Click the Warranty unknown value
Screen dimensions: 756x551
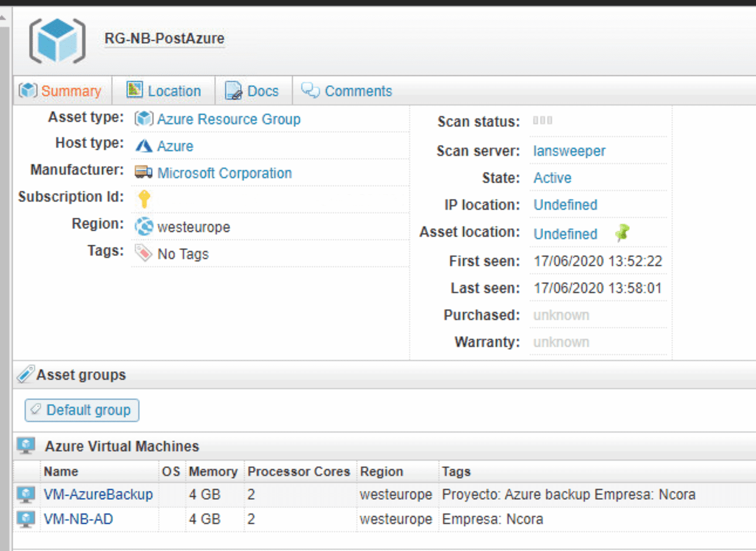[561, 342]
